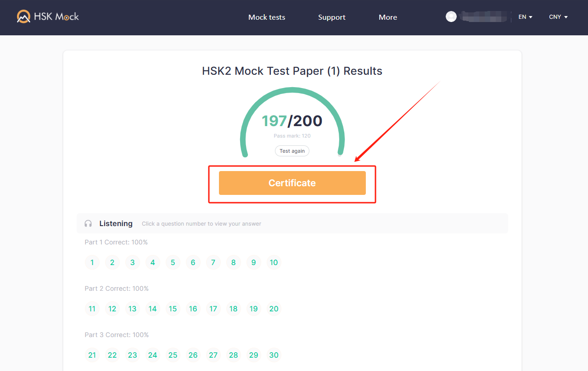Click the headphone icon beside Listening

(88, 223)
